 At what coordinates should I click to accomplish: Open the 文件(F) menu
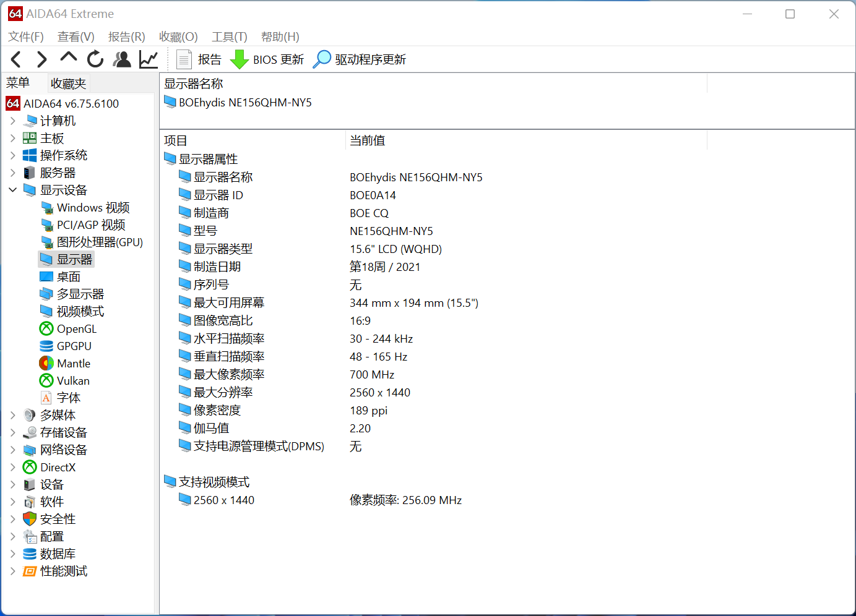coord(26,36)
